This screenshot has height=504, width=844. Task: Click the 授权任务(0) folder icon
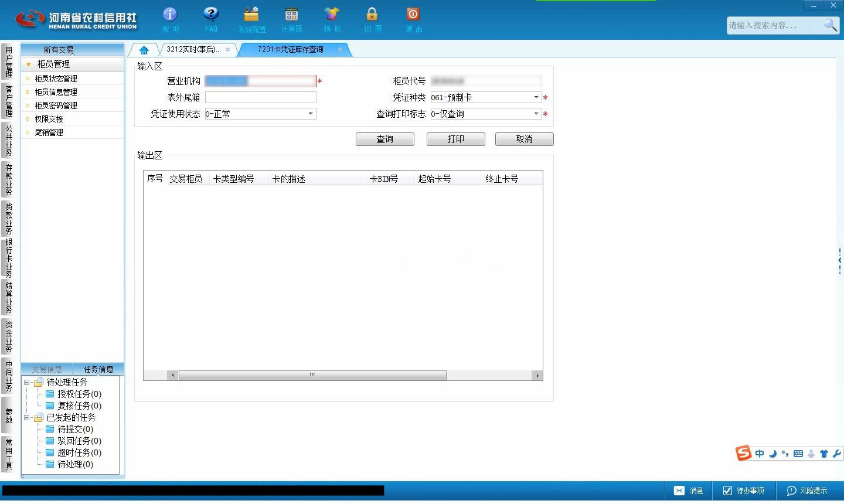click(x=50, y=394)
